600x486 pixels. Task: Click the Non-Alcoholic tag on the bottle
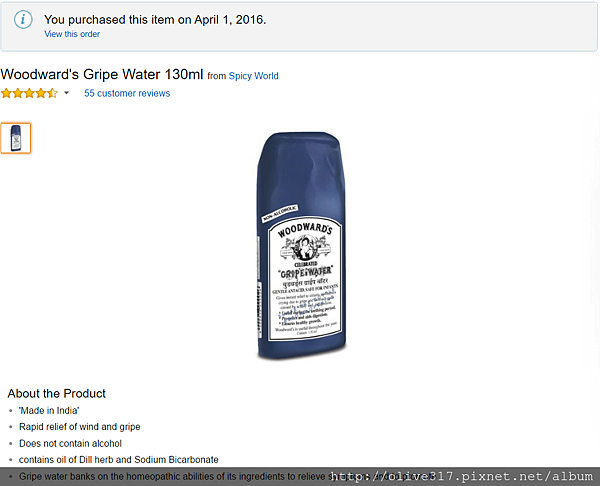click(280, 213)
